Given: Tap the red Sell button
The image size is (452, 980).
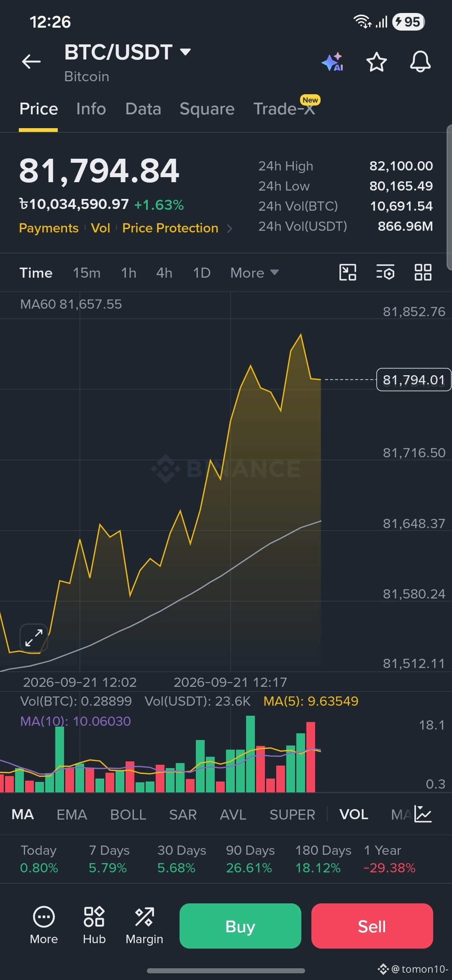Looking at the screenshot, I should [372, 926].
